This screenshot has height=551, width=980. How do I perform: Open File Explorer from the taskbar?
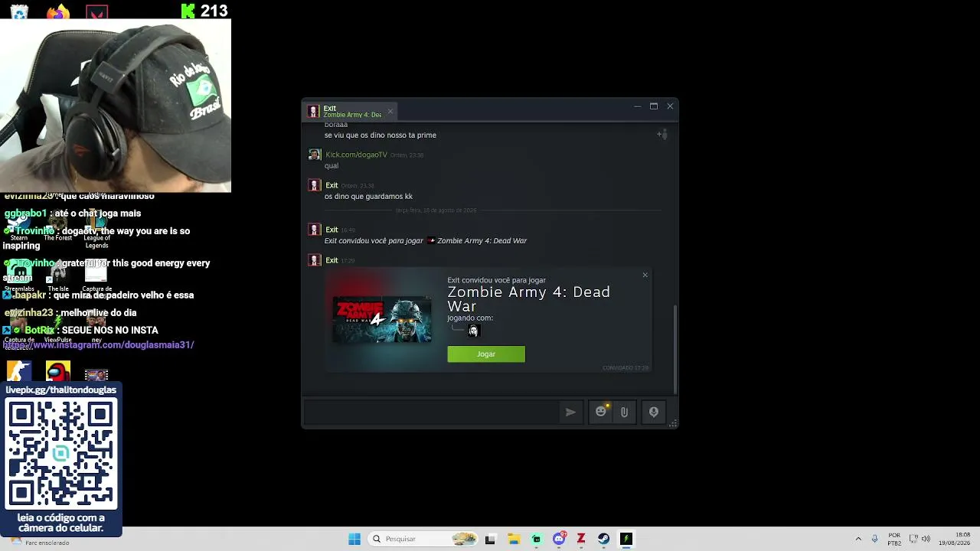tap(514, 539)
